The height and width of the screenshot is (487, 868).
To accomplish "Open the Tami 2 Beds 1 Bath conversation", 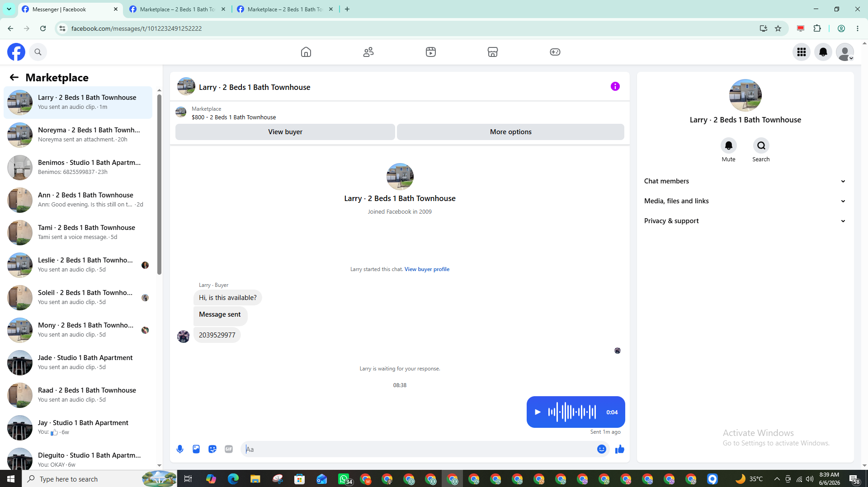I will tap(78, 233).
